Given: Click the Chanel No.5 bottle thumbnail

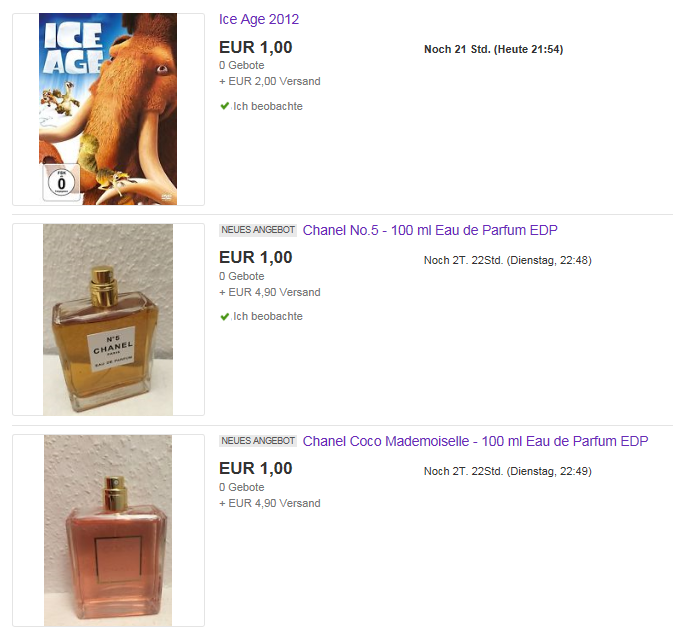Looking at the screenshot, I should 108,319.
